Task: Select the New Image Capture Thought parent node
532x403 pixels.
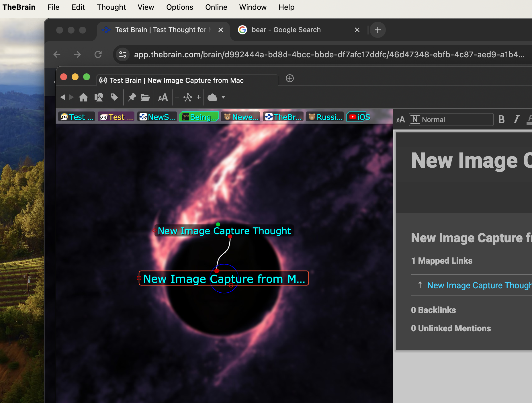Action: click(224, 231)
